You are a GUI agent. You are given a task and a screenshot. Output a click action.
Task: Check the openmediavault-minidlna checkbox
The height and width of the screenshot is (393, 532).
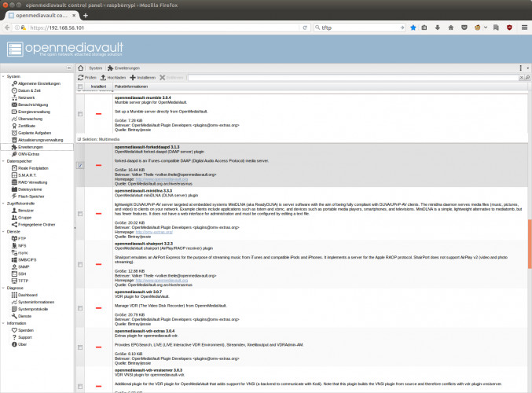(80, 214)
